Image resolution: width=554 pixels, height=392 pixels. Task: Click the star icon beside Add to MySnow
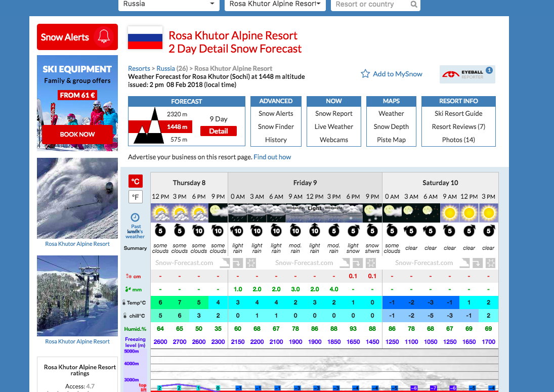pos(365,74)
